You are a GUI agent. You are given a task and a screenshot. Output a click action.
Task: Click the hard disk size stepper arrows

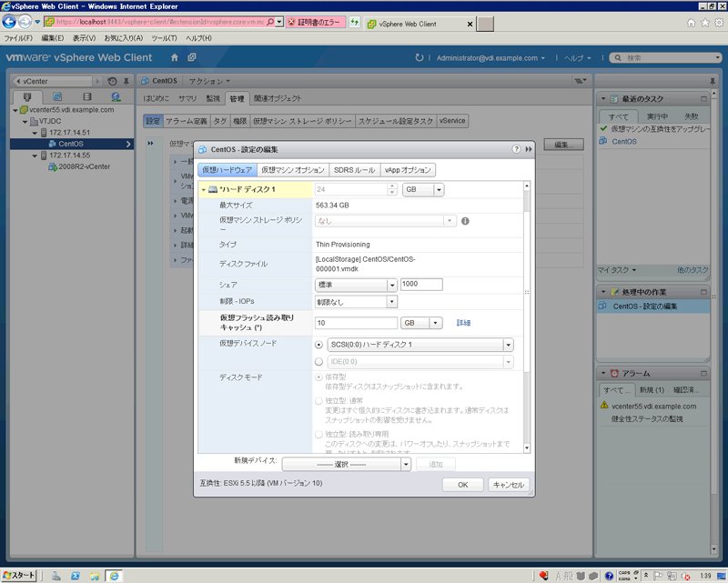[392, 189]
